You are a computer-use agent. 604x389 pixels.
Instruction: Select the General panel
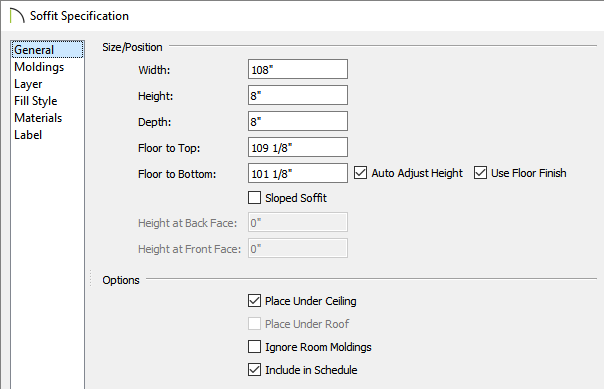tap(47, 50)
